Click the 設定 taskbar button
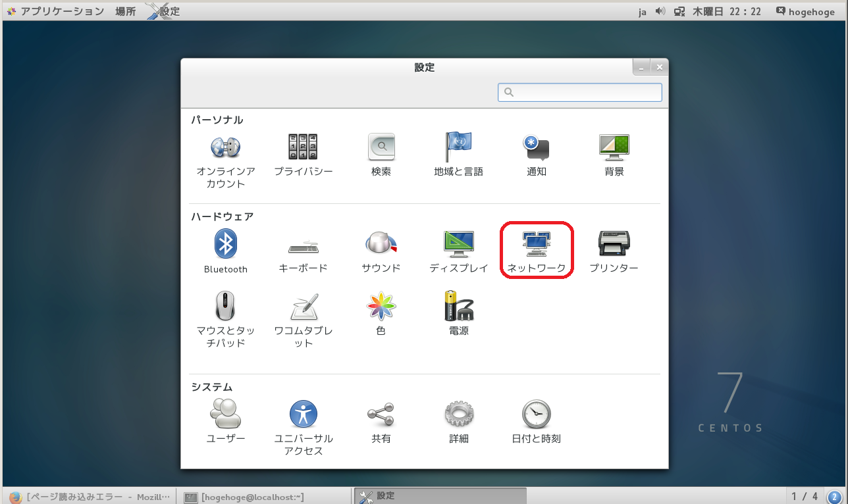Viewport: 848px width, 504px height. (440, 496)
